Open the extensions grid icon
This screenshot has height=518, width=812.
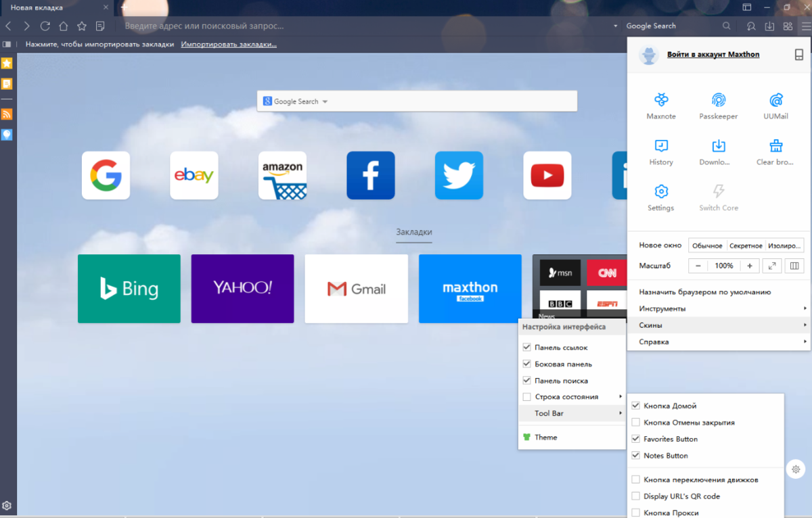(788, 26)
